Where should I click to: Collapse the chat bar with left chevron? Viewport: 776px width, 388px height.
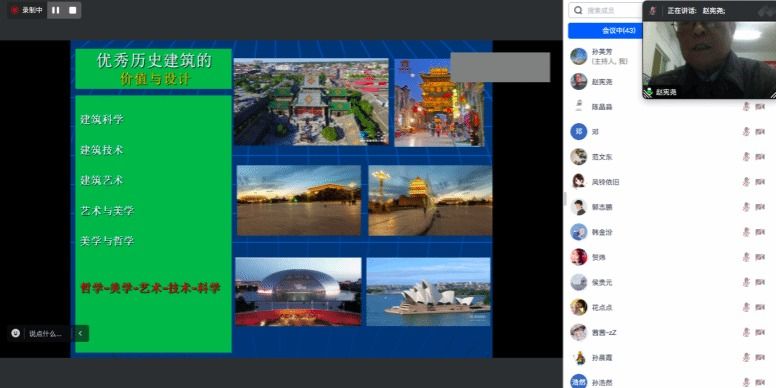tap(80, 334)
